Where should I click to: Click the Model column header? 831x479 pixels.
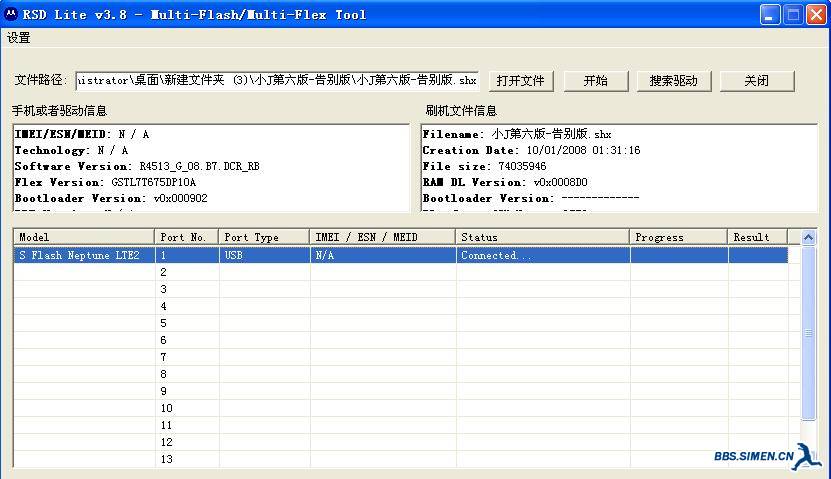coord(84,237)
